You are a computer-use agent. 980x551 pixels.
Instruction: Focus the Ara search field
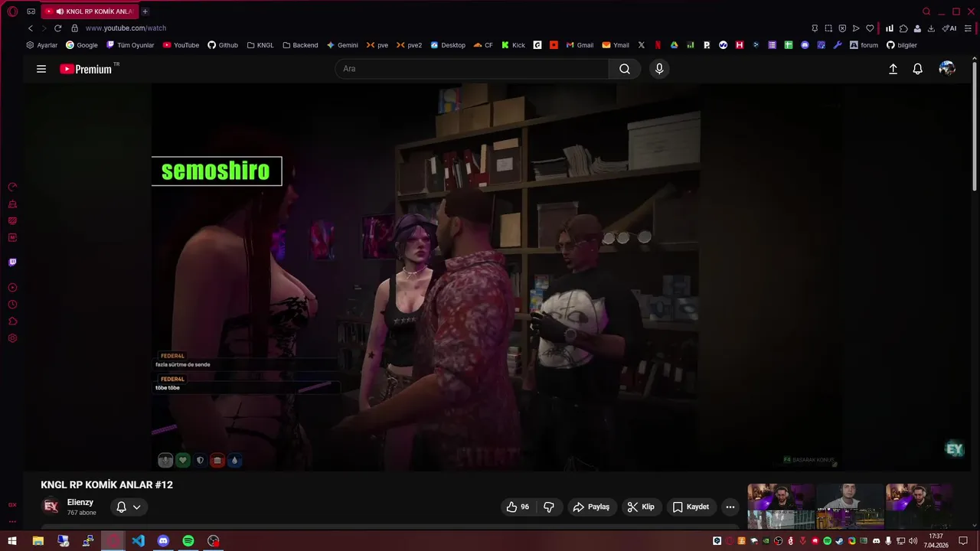point(472,69)
